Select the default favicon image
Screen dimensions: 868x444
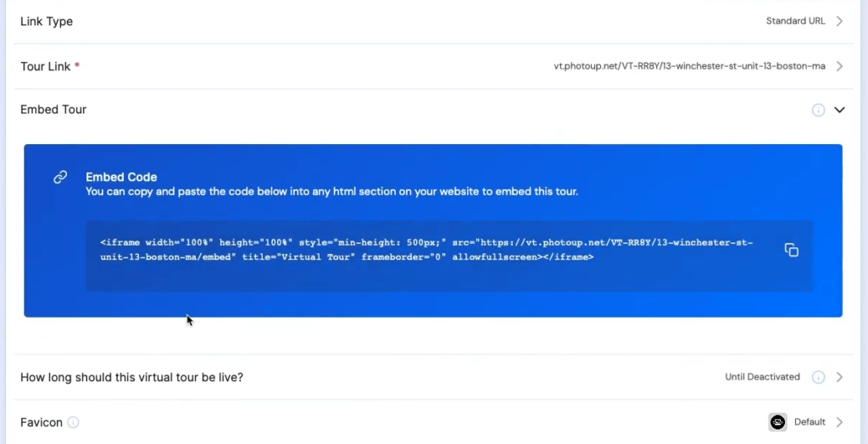click(x=777, y=422)
